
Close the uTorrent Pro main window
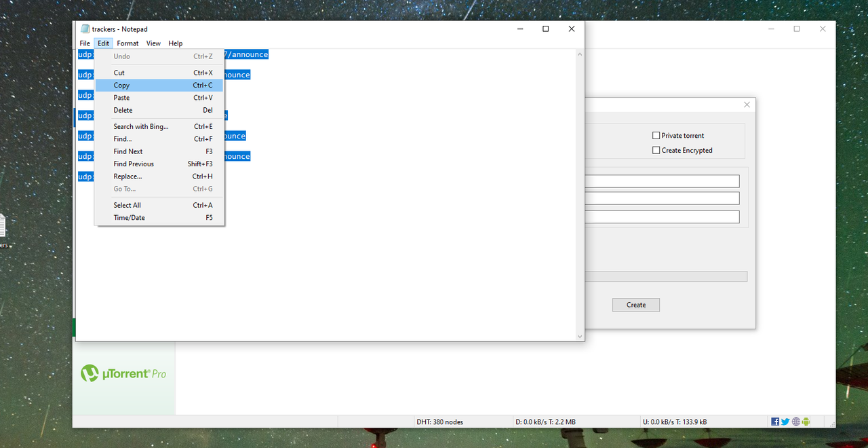(823, 29)
